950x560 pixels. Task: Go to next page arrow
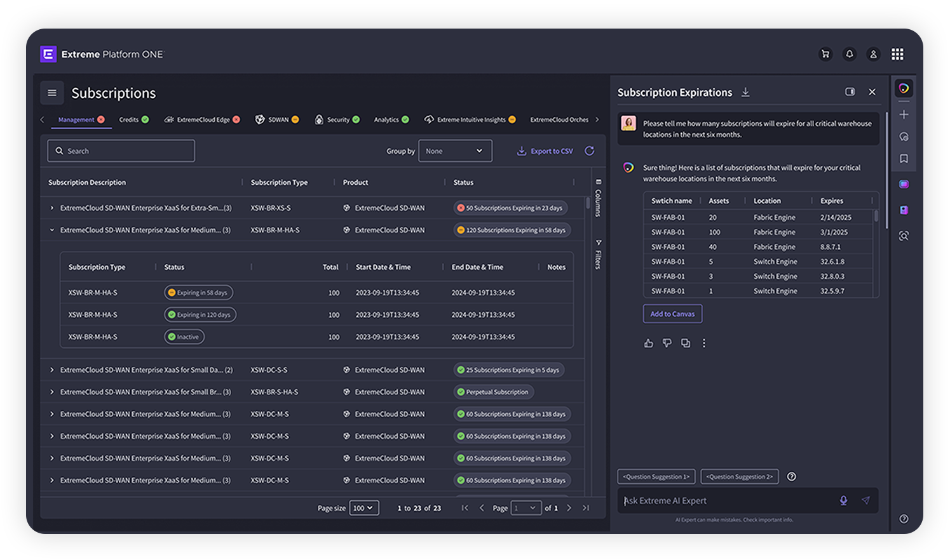click(x=569, y=508)
